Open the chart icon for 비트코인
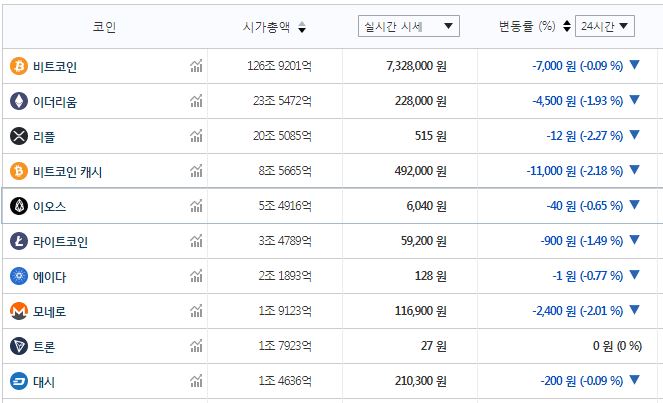663x403 pixels. click(x=196, y=67)
